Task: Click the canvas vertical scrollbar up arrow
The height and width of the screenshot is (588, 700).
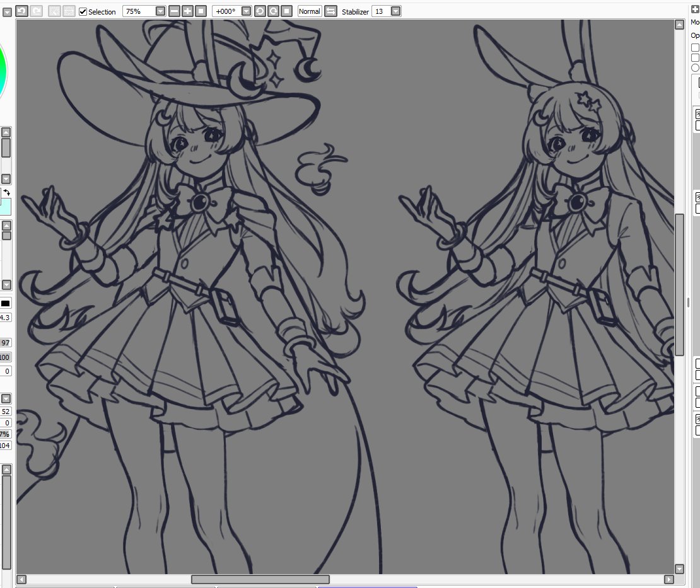Action: [x=679, y=25]
